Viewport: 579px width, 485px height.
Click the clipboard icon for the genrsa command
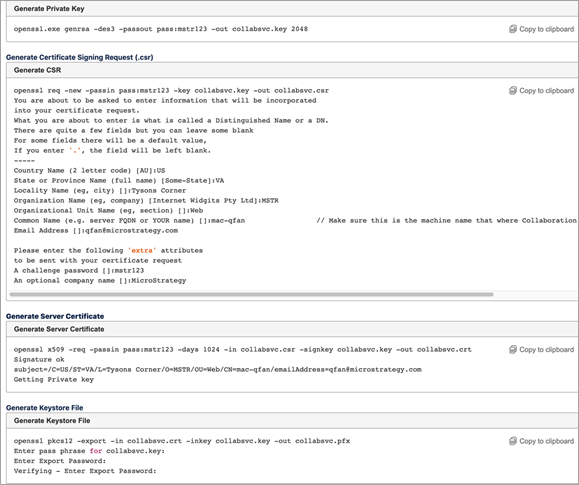(513, 29)
